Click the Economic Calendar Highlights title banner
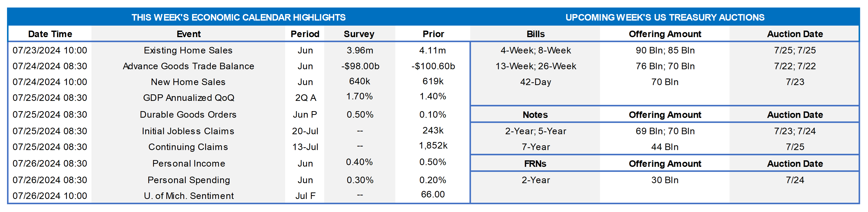This screenshot has height=212, width=868. (x=238, y=18)
